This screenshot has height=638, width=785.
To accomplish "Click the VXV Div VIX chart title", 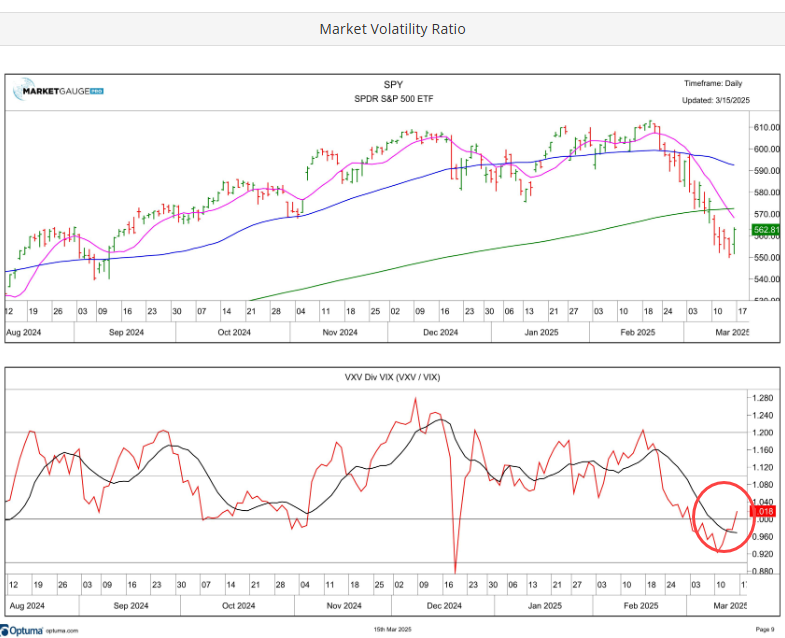I will click(x=394, y=377).
